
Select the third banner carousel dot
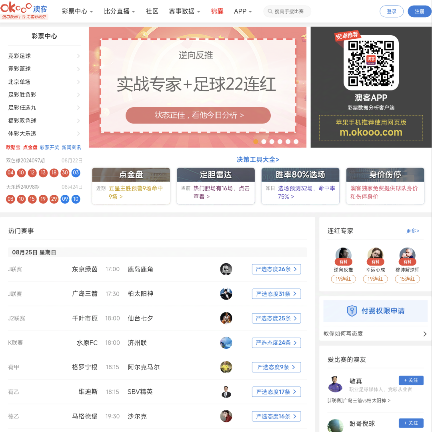[272, 142]
